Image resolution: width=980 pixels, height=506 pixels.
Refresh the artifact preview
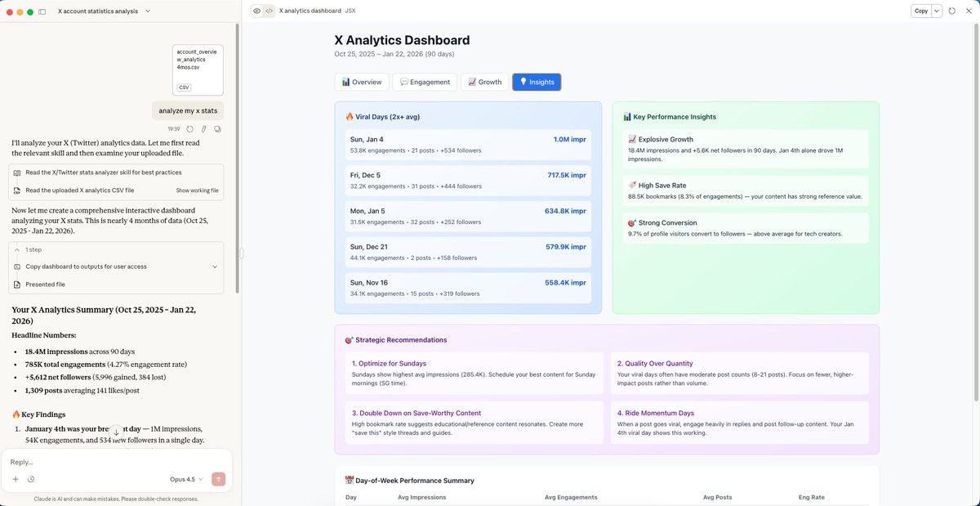pyautogui.click(x=952, y=11)
